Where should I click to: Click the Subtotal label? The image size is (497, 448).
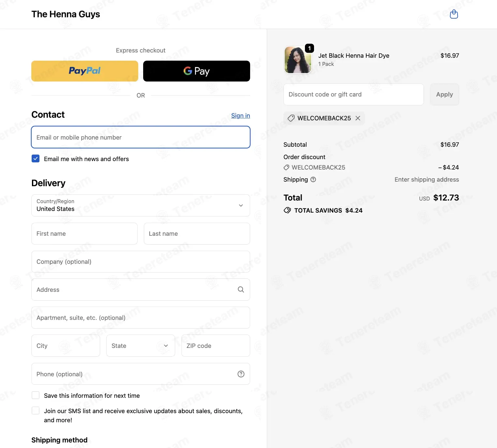point(295,144)
